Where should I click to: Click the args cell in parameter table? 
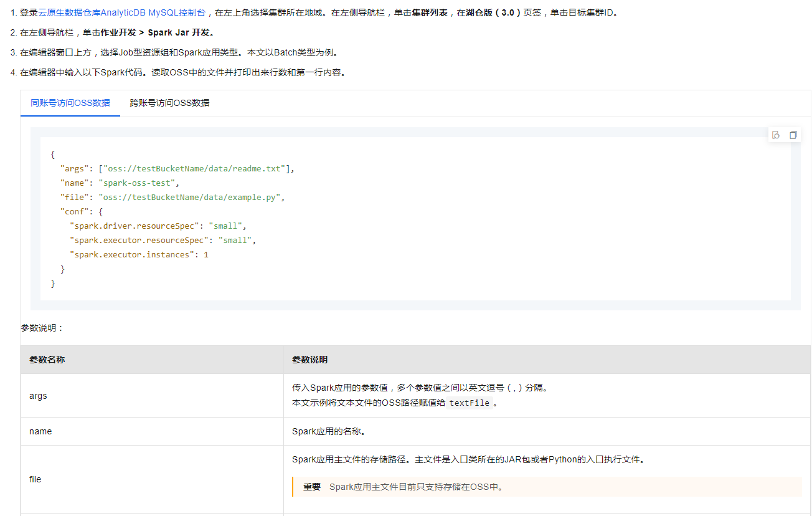point(152,396)
